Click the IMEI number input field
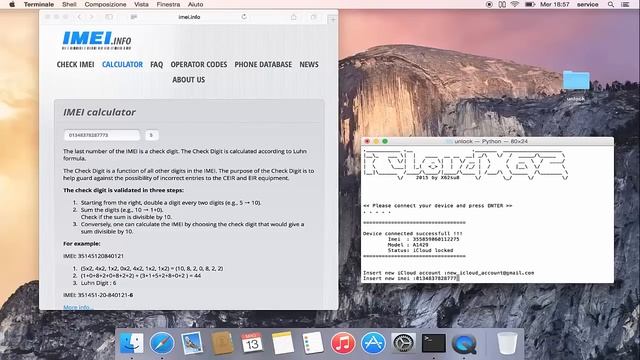This screenshot has height=360, width=640. click(102, 135)
